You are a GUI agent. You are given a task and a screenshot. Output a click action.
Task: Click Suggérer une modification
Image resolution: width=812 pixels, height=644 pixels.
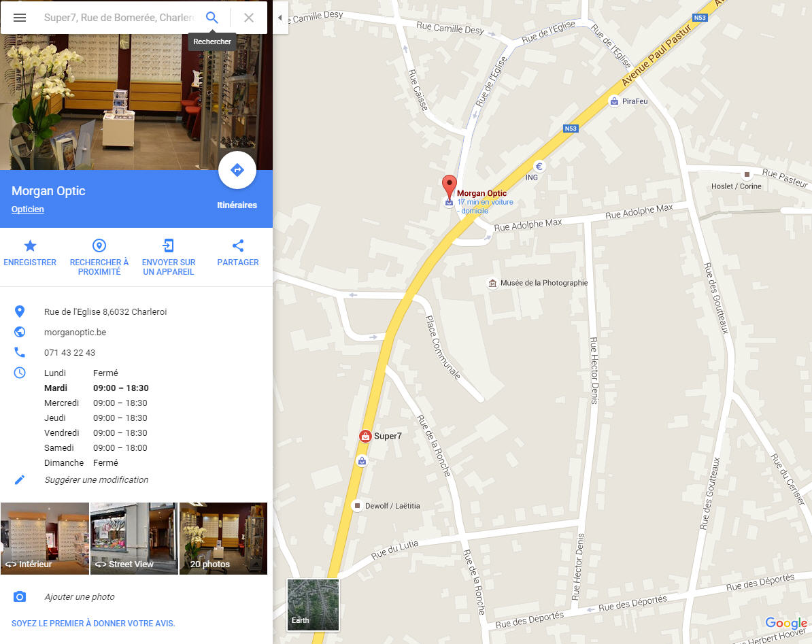pyautogui.click(x=97, y=480)
